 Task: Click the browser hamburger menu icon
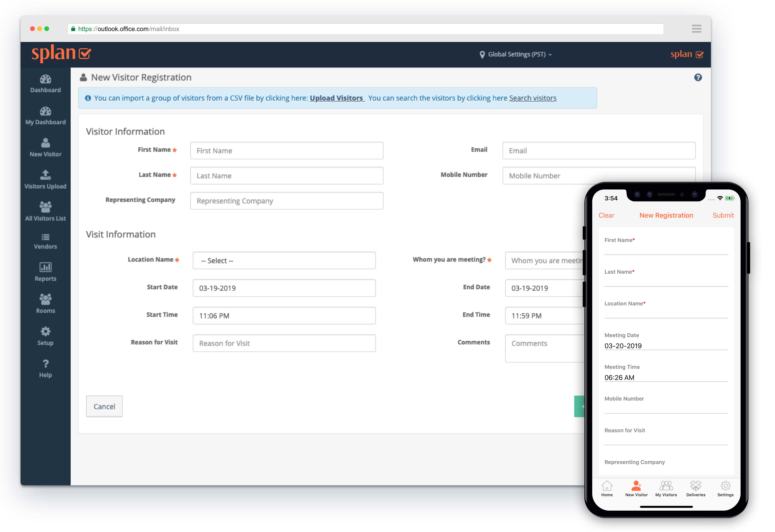pos(696,29)
